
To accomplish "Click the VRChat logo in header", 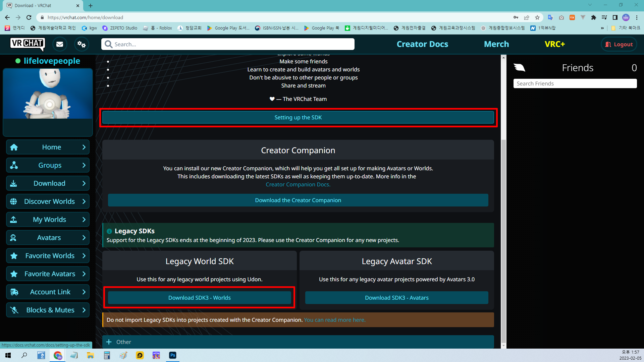I will click(28, 44).
